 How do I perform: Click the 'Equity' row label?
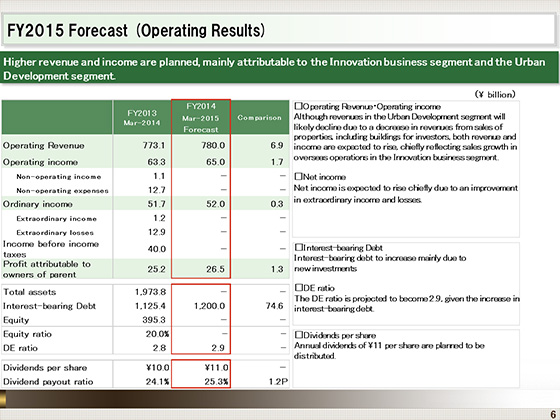click(x=16, y=320)
